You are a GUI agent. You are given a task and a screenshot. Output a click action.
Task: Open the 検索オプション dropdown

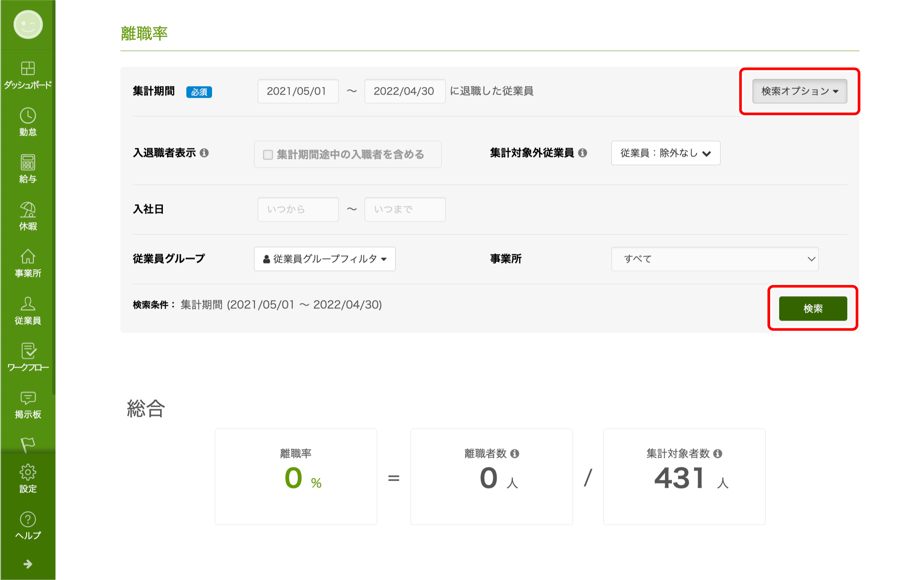point(799,91)
